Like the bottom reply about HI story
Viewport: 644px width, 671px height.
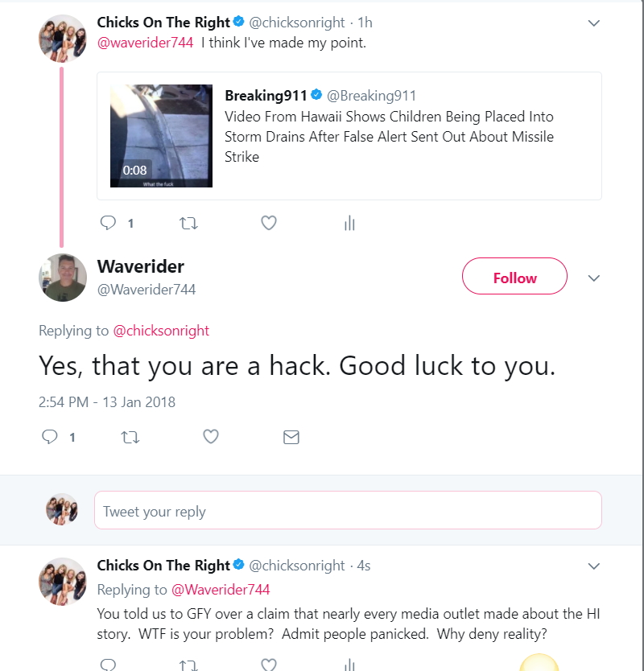pos(269,664)
